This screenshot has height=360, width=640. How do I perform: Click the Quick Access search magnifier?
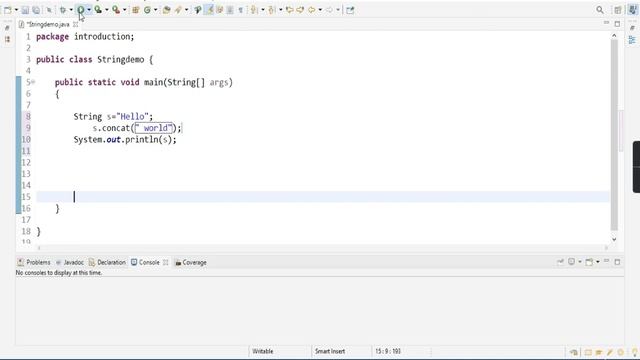tap(600, 10)
